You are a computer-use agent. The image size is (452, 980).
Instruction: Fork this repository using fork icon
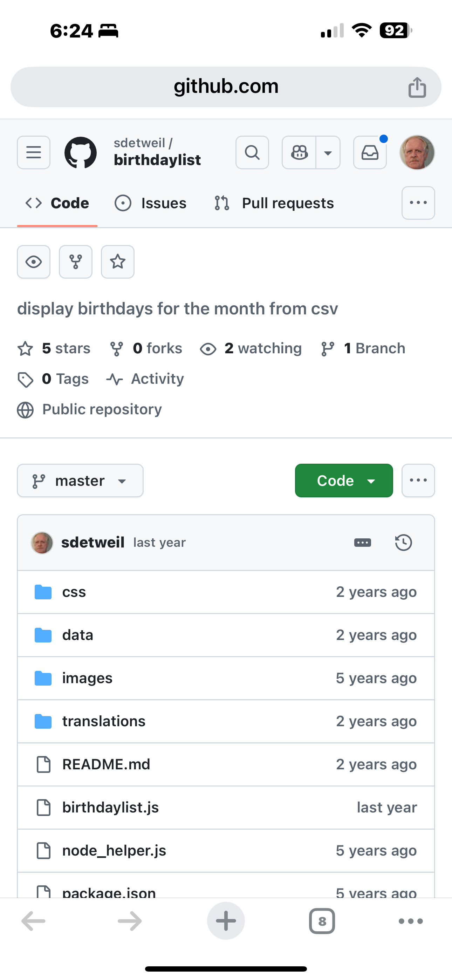click(x=75, y=262)
